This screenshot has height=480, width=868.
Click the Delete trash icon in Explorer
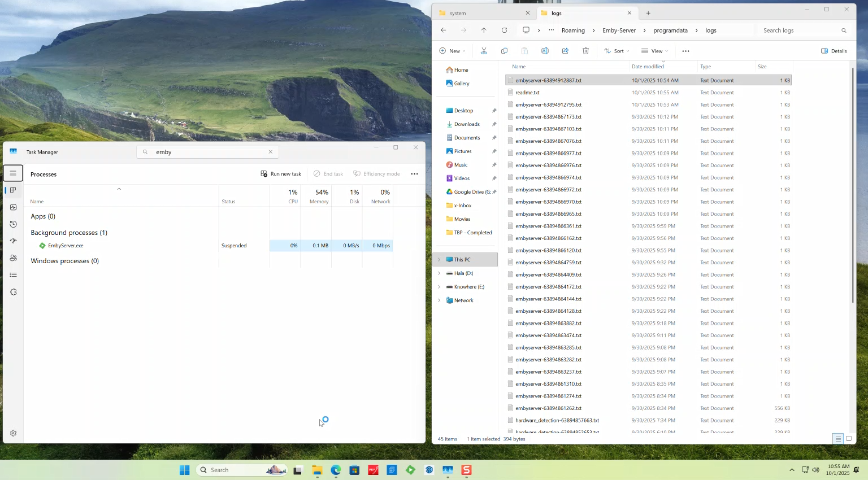[x=585, y=51]
